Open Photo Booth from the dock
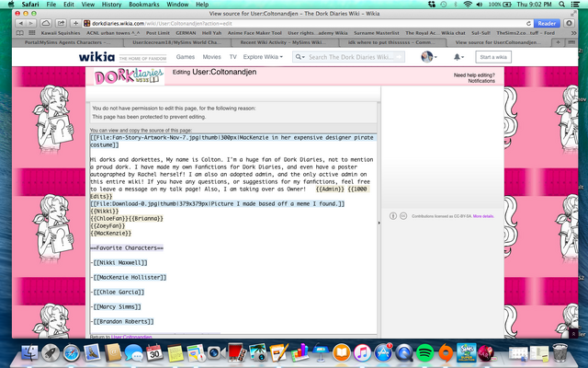The height and width of the screenshot is (368, 588). (x=237, y=352)
